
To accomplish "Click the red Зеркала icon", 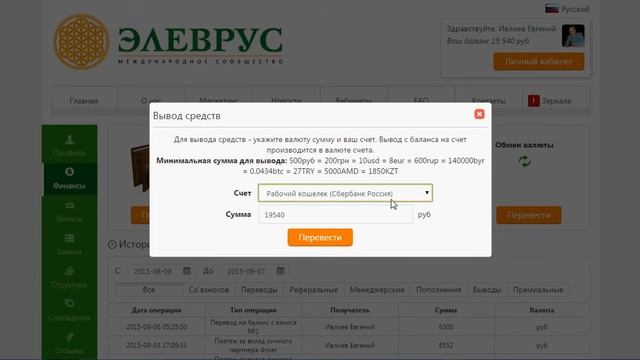I will (533, 101).
